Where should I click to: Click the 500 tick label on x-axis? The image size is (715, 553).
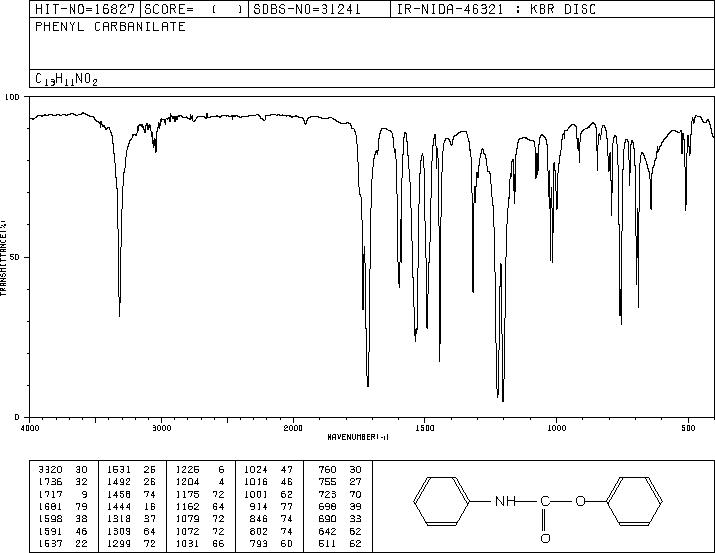pyautogui.click(x=688, y=428)
